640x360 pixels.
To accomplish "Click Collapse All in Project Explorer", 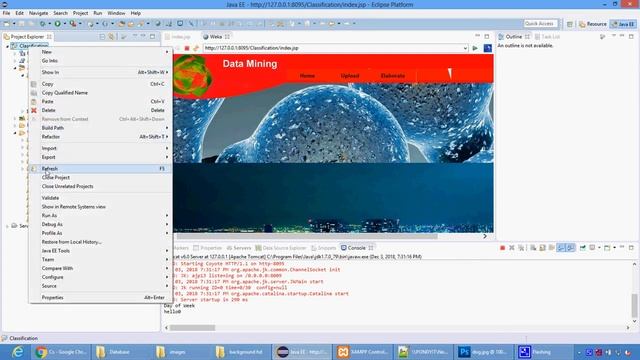I will (x=102, y=37).
